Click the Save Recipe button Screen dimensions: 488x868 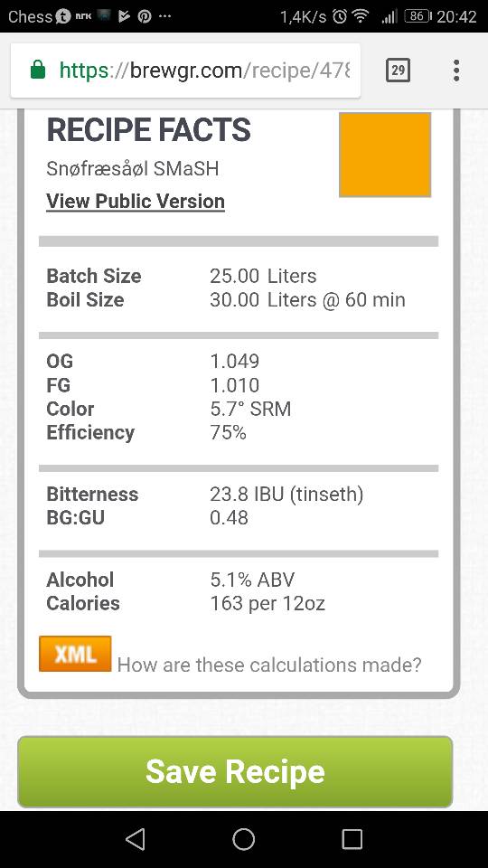[x=235, y=771]
